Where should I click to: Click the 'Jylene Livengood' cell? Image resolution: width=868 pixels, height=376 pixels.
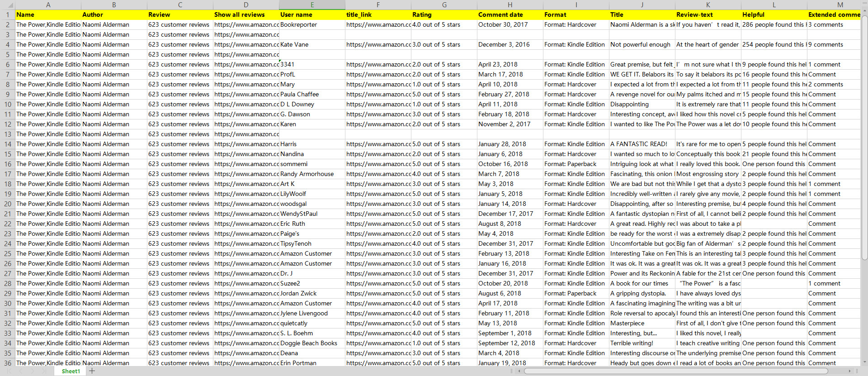(x=312, y=313)
